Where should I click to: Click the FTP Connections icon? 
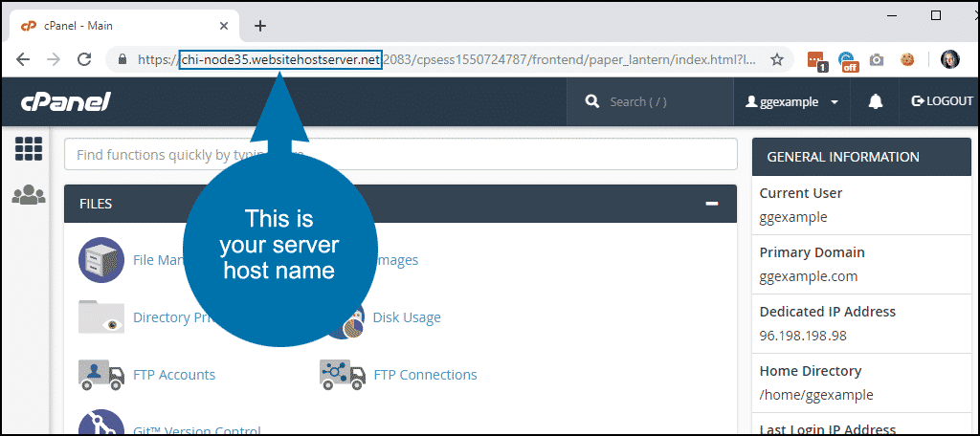coord(342,375)
